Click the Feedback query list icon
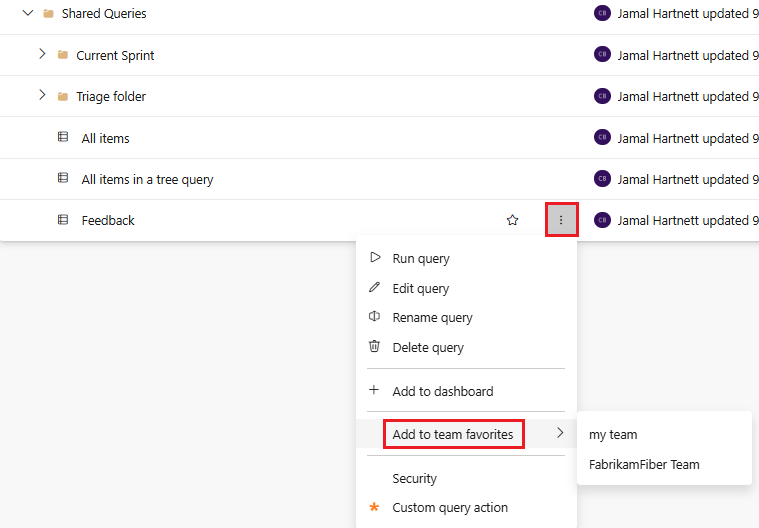 63,220
